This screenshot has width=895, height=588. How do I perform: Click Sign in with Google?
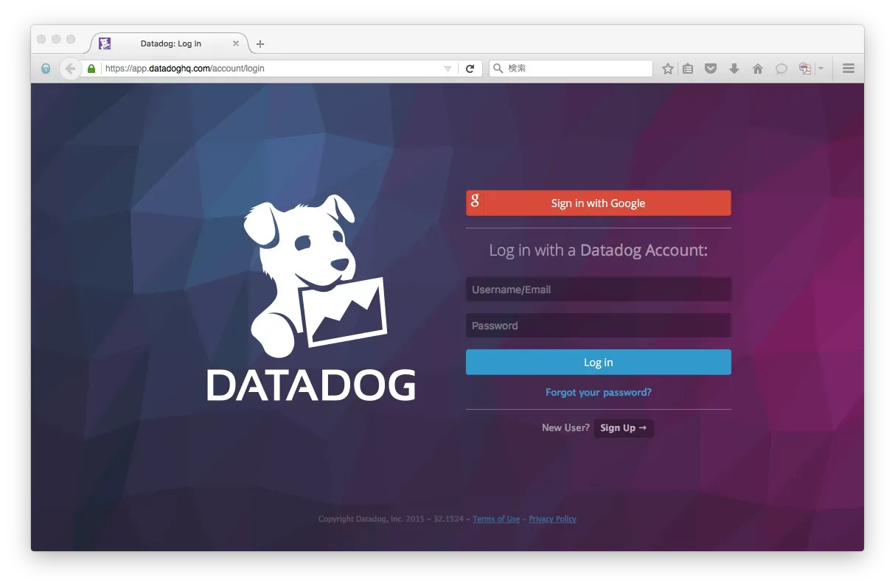pos(598,203)
